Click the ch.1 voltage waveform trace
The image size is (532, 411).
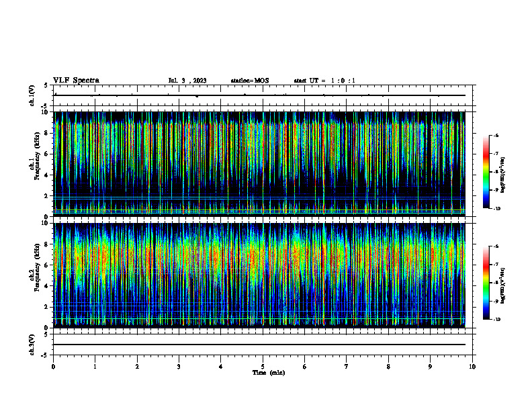coord(259,95)
